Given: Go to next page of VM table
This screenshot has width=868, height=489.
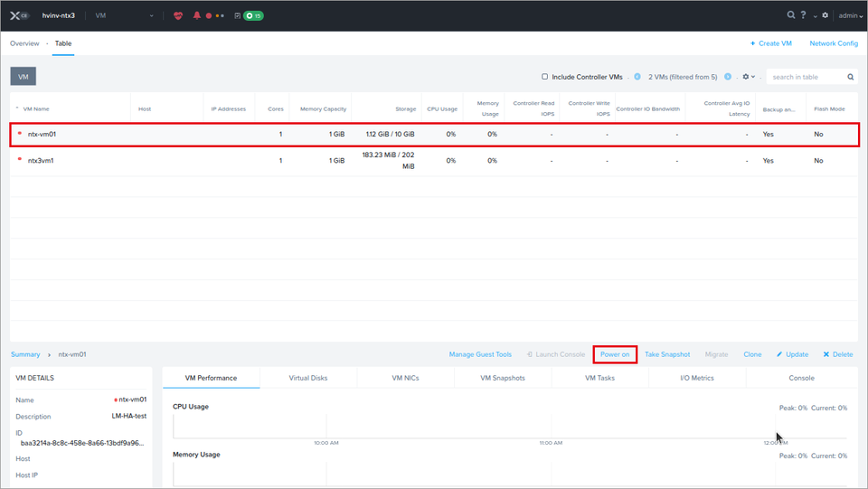Looking at the screenshot, I should pos(728,77).
